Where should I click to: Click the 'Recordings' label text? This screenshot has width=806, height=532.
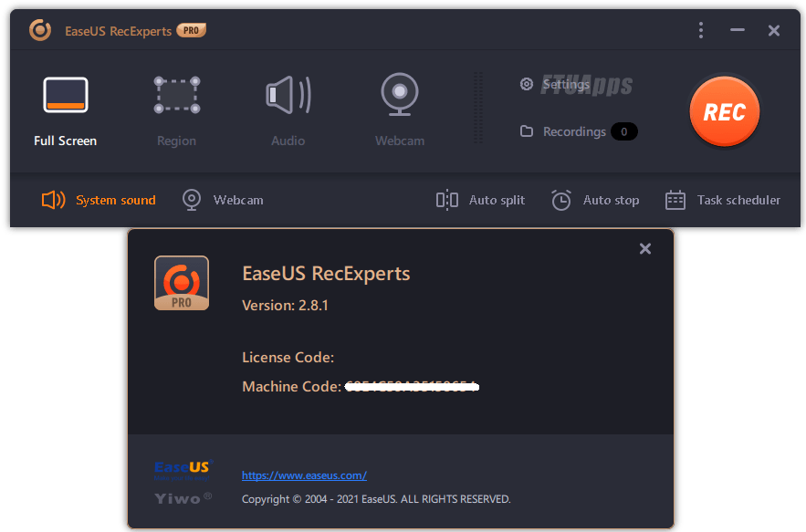pos(574,131)
